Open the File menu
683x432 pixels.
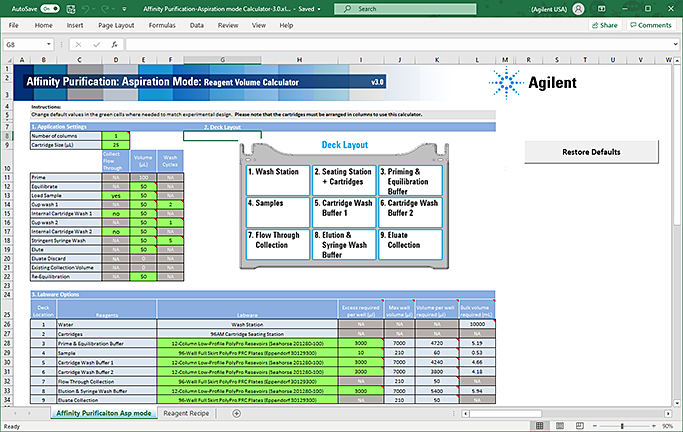point(14,25)
